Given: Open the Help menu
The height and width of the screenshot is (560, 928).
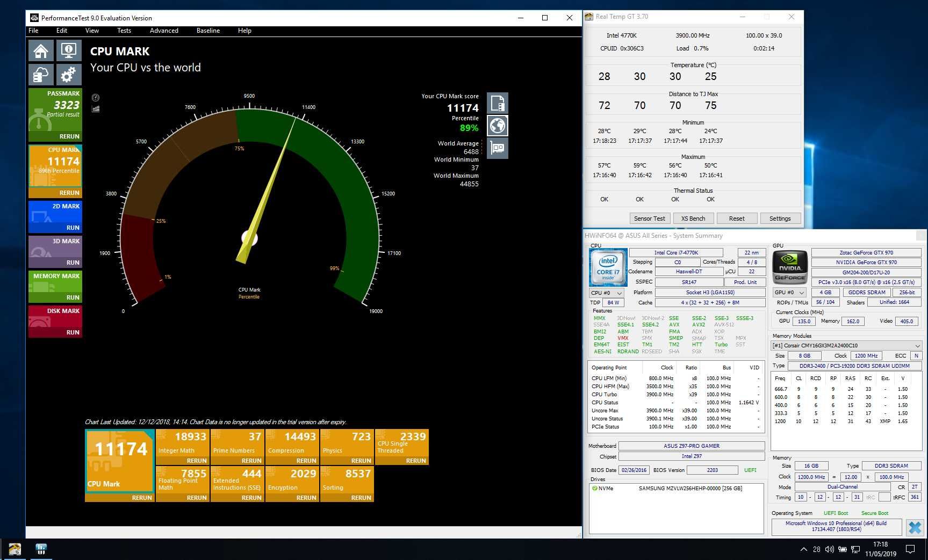Looking at the screenshot, I should pos(244,31).
